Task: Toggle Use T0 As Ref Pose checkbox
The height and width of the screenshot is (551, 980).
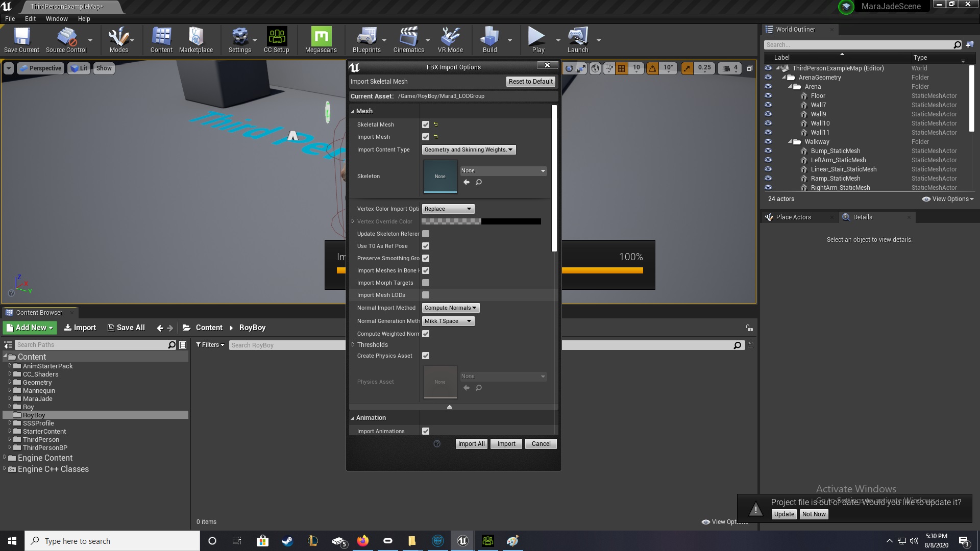Action: [426, 246]
